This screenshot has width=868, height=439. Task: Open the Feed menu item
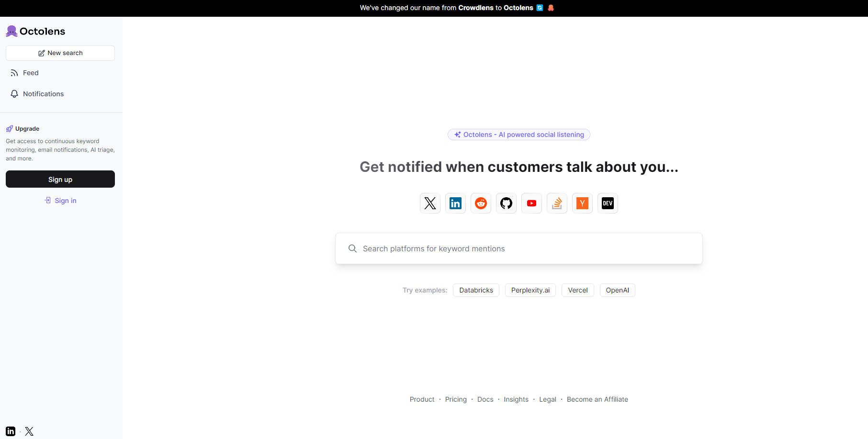pyautogui.click(x=31, y=73)
